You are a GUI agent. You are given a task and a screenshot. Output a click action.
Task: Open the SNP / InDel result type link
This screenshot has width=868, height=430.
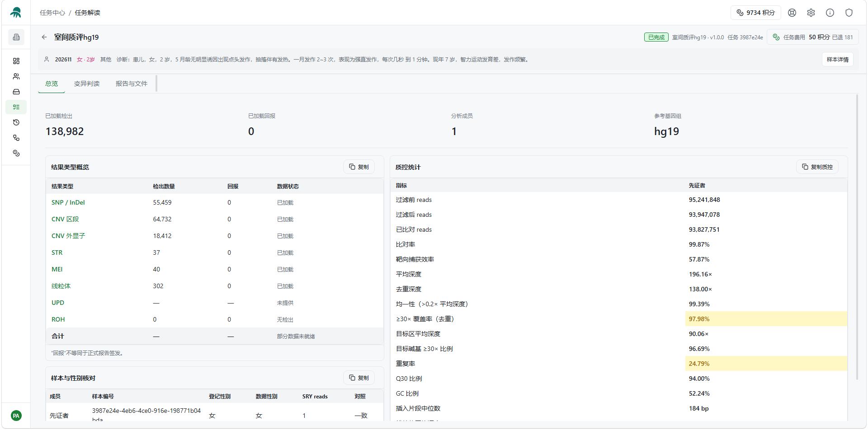(68, 202)
